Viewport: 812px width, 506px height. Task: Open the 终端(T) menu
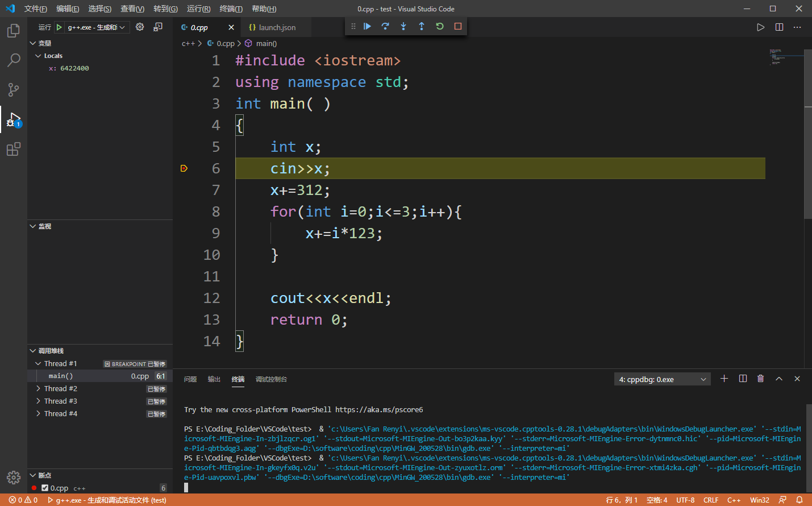point(231,9)
